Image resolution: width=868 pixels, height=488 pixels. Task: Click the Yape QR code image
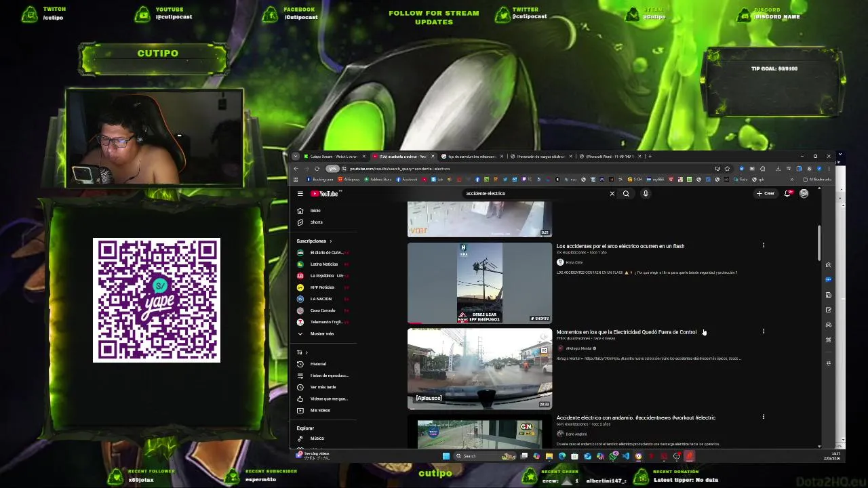[157, 300]
